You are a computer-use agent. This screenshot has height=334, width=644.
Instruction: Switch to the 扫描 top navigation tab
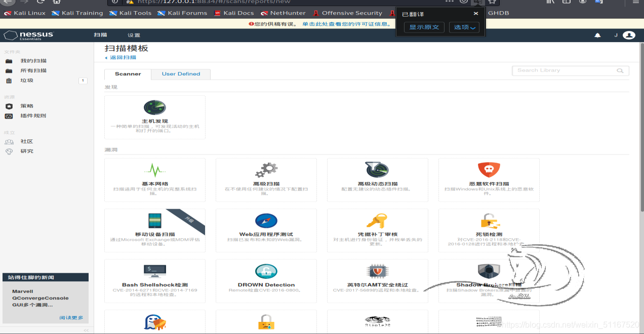(101, 35)
